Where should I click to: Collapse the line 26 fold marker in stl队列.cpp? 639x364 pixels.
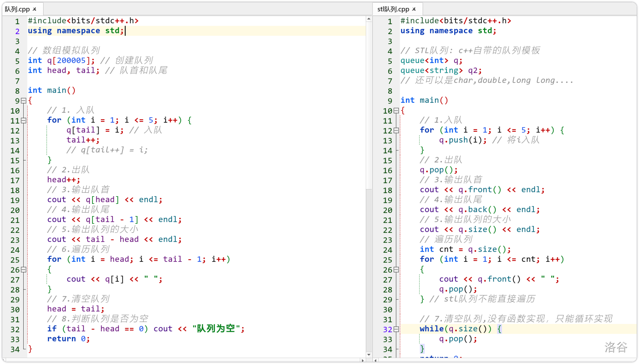point(396,270)
